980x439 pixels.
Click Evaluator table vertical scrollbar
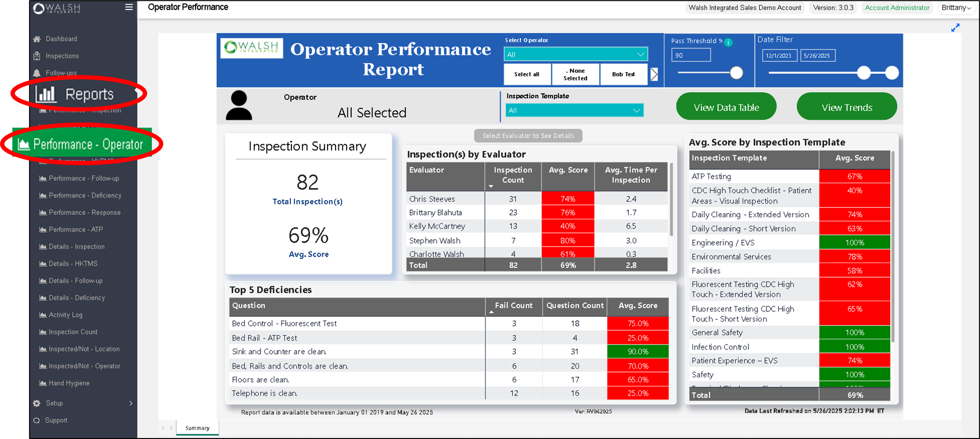pos(671,199)
